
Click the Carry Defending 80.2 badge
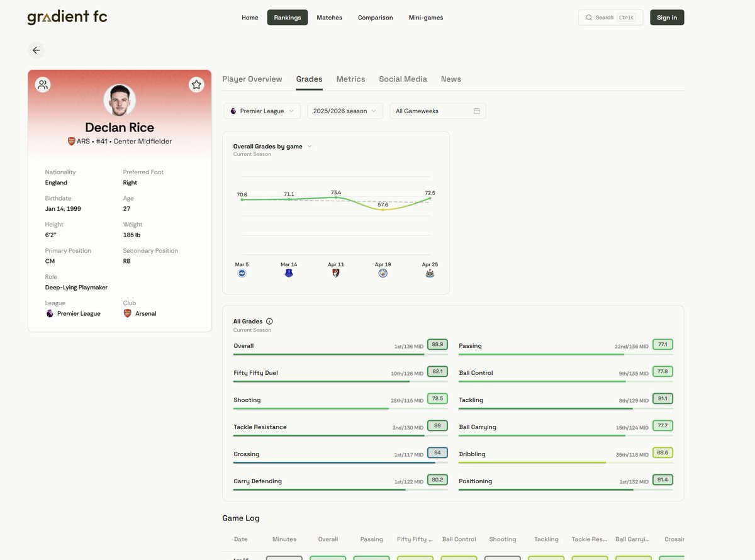[437, 479]
